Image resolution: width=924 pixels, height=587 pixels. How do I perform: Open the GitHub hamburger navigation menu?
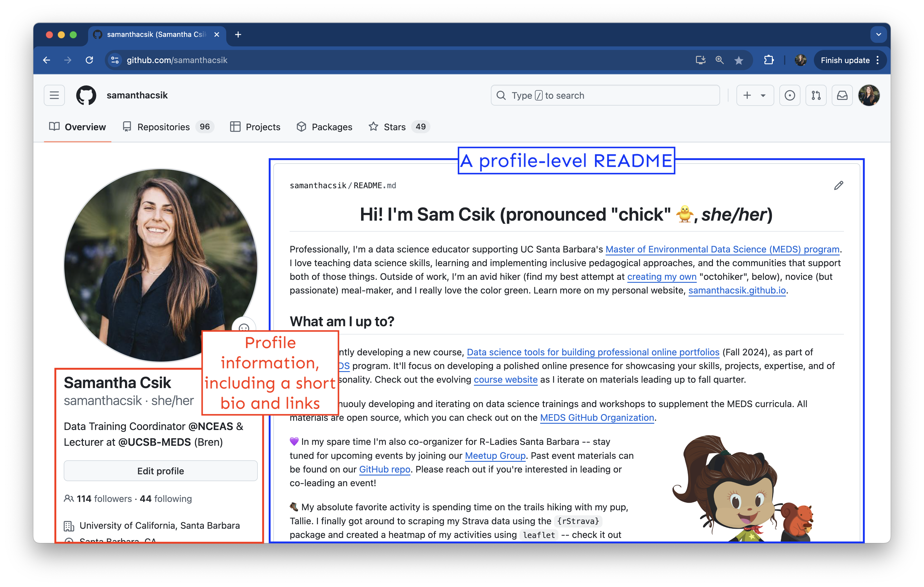click(54, 95)
